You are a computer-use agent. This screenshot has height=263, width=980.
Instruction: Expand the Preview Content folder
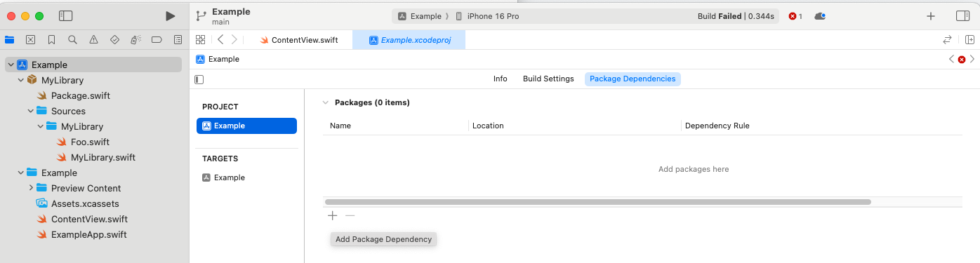[x=30, y=188]
